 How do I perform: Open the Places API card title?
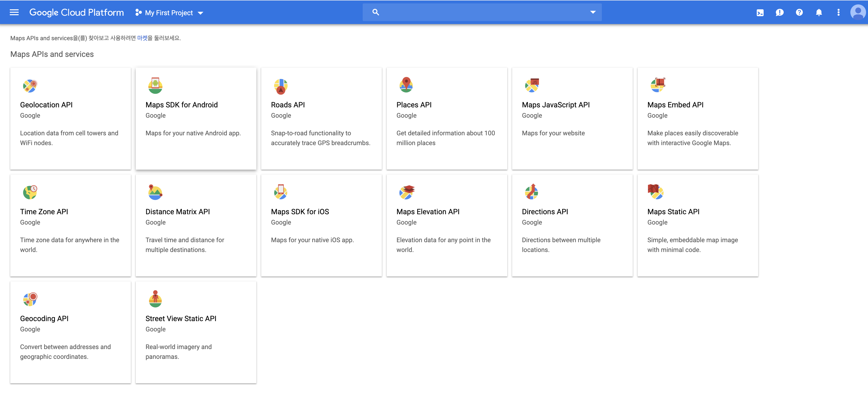(414, 105)
